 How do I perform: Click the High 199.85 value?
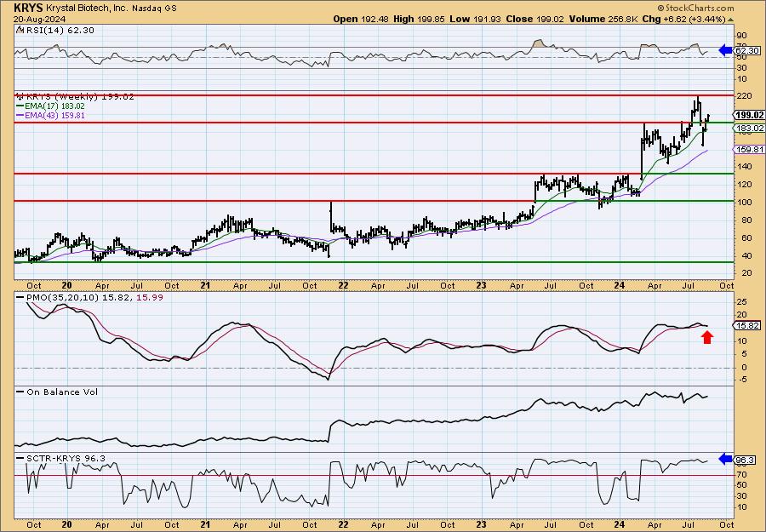click(419, 19)
